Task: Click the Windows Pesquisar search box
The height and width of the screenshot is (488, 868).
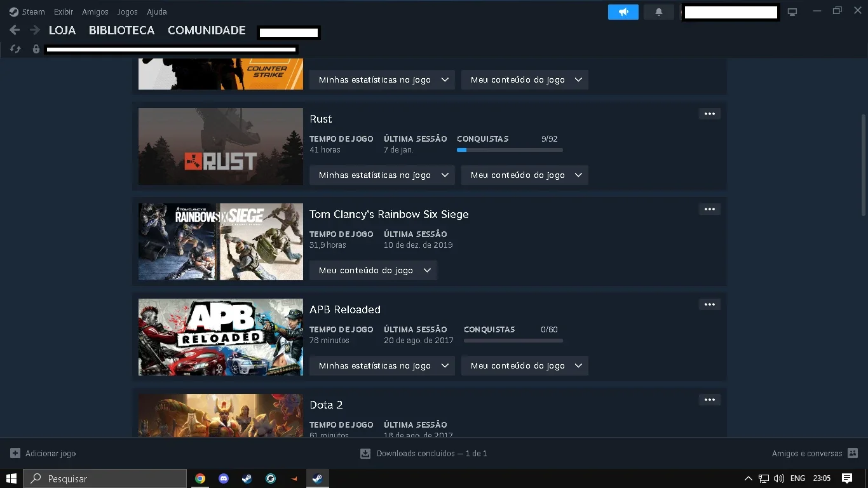Action: coord(105,478)
